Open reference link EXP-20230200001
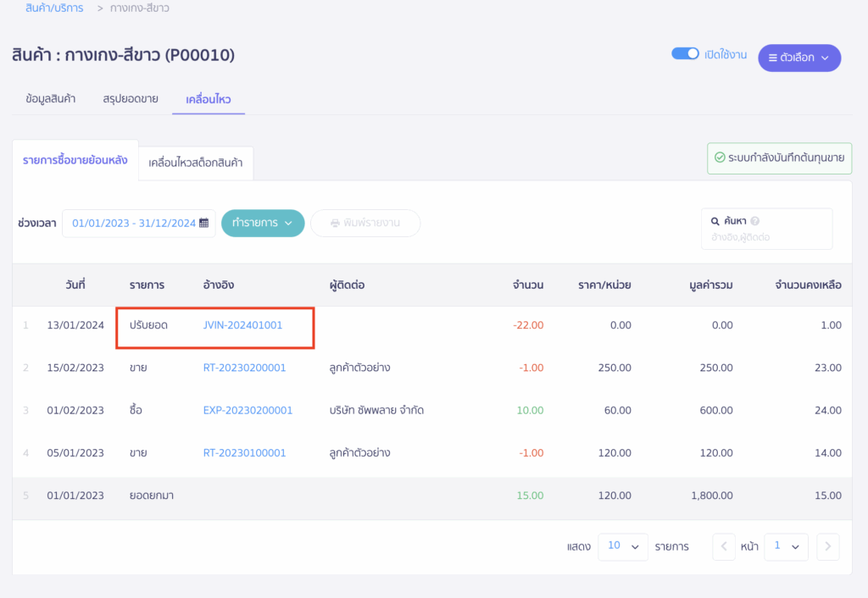 click(x=248, y=410)
